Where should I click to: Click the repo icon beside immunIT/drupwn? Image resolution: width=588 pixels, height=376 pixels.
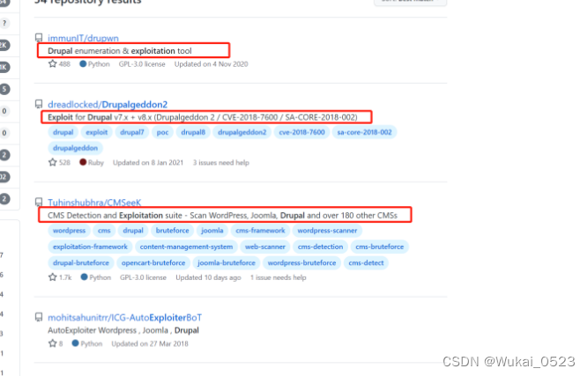click(x=39, y=38)
